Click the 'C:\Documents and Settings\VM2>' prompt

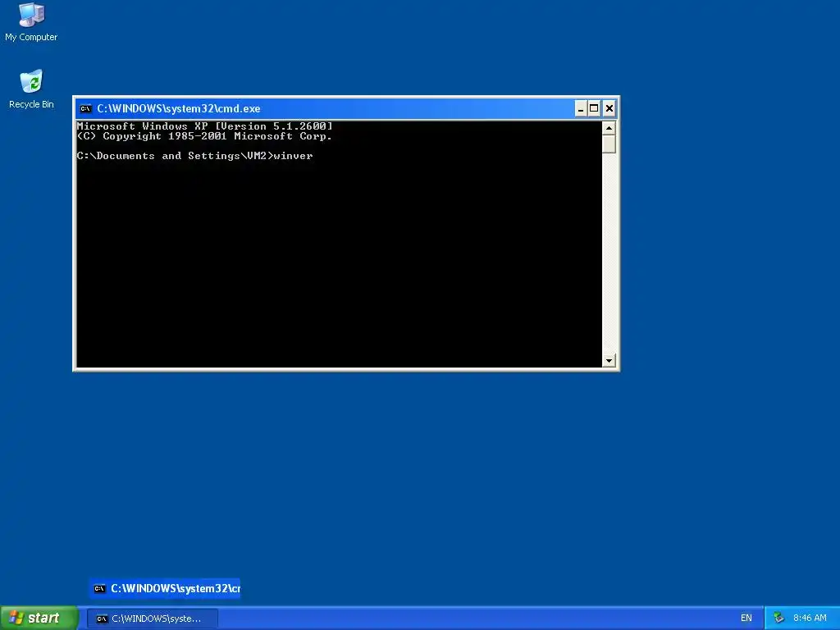coord(175,156)
